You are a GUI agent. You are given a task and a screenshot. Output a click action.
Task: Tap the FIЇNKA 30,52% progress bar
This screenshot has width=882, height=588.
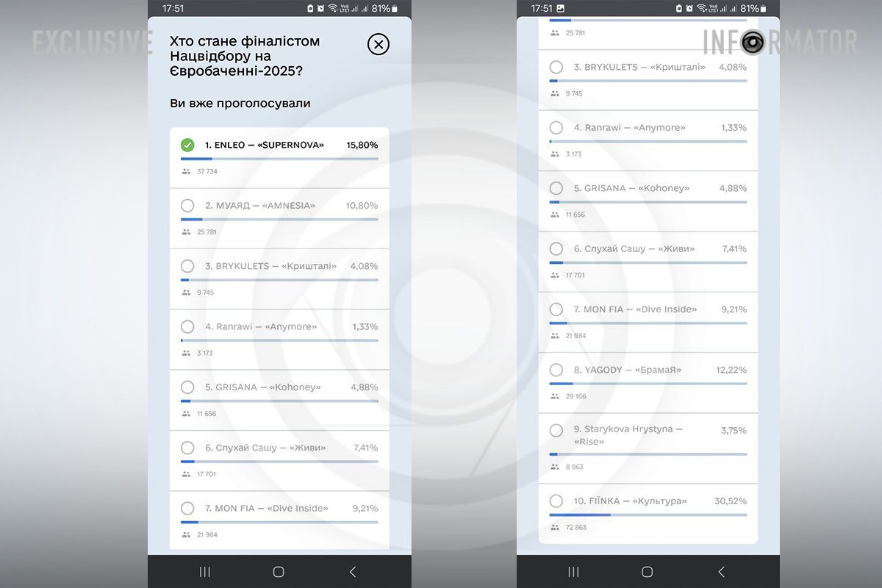(648, 514)
